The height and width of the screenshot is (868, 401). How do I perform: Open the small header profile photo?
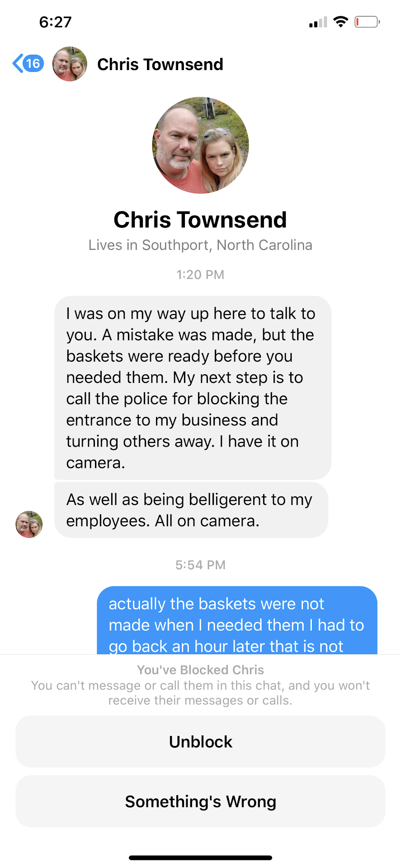pos(70,64)
